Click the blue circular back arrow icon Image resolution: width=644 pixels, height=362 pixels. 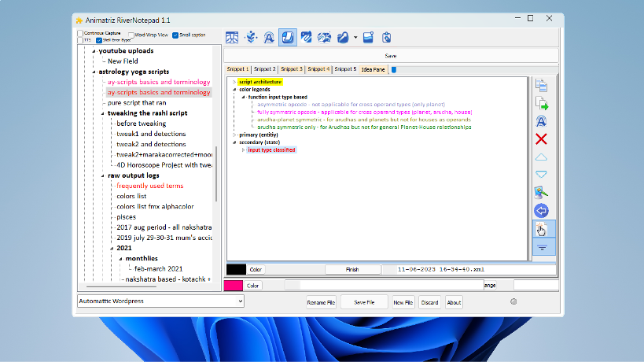(541, 211)
